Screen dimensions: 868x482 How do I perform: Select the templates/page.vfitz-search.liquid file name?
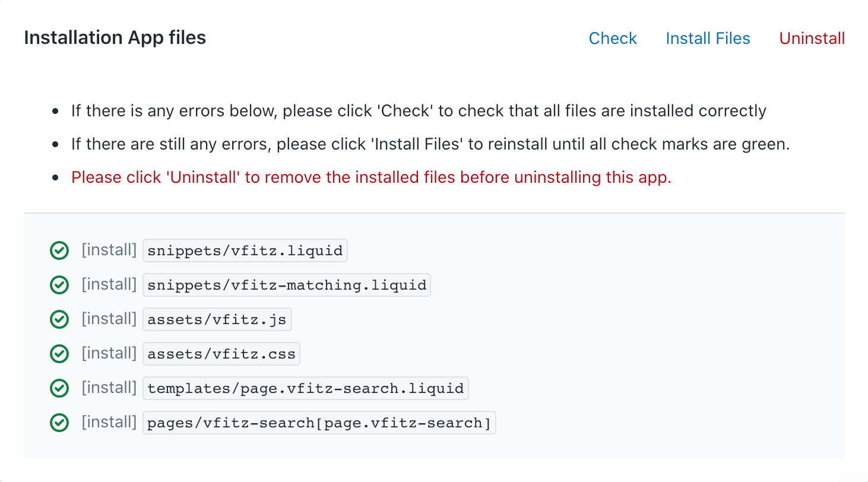tap(306, 389)
